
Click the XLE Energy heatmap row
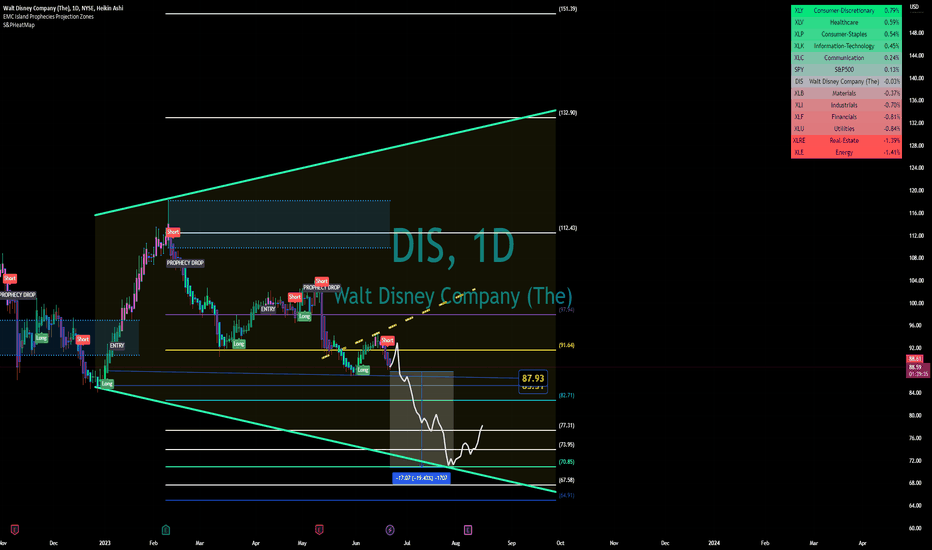click(x=846, y=152)
